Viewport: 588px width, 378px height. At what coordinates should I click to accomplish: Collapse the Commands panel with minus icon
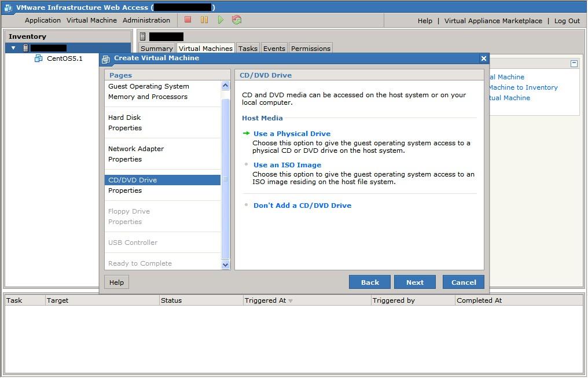click(x=574, y=64)
